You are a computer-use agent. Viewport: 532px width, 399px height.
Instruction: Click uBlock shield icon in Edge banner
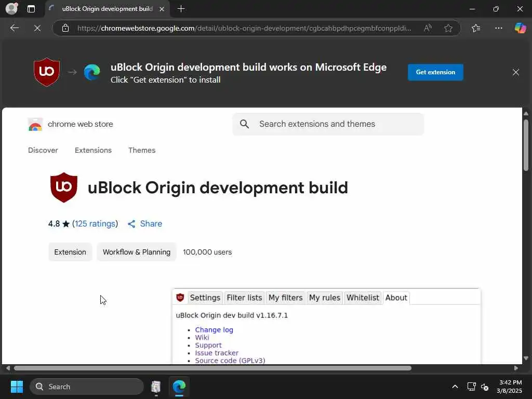click(47, 72)
